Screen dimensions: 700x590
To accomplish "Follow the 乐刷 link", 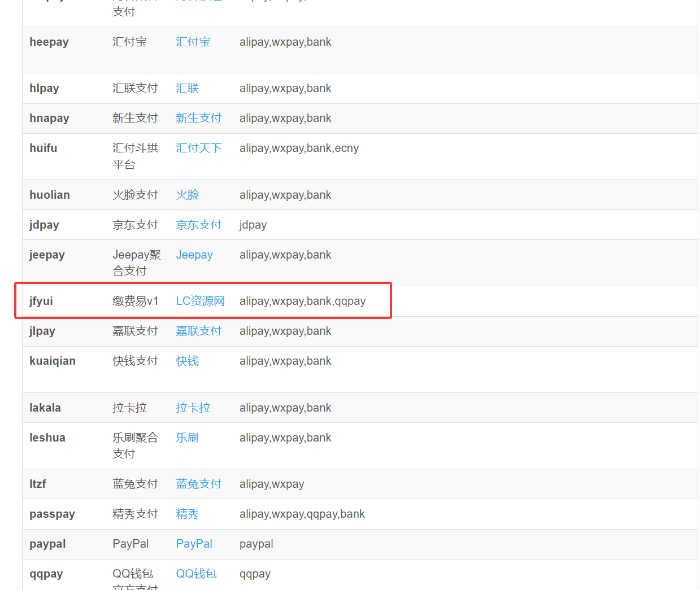I will pos(187,438).
